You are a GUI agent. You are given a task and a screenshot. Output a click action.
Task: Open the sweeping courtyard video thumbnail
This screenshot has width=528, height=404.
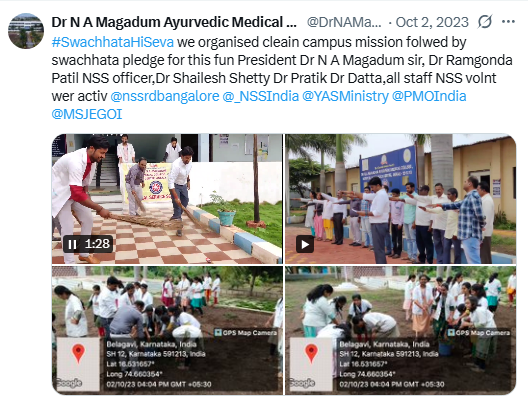(x=167, y=199)
